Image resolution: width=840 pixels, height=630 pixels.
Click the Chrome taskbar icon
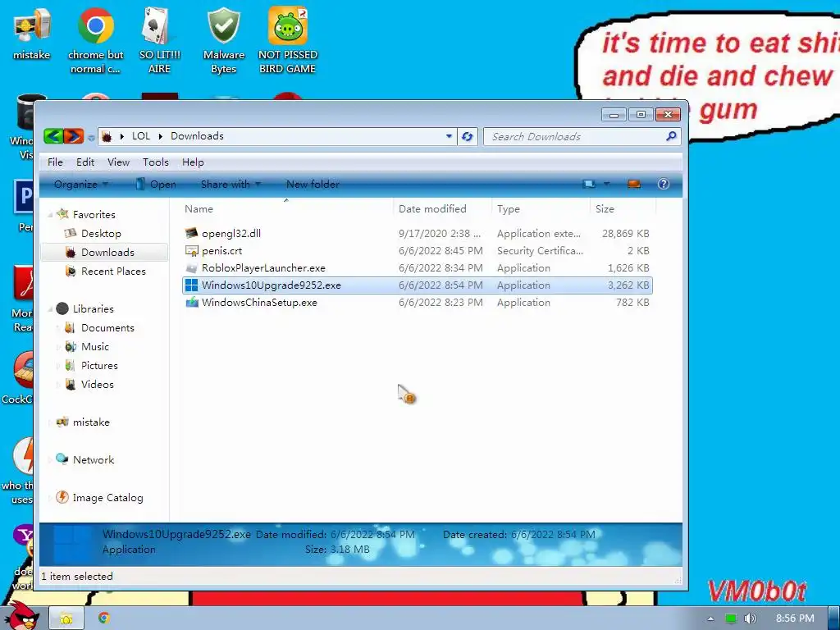(104, 619)
